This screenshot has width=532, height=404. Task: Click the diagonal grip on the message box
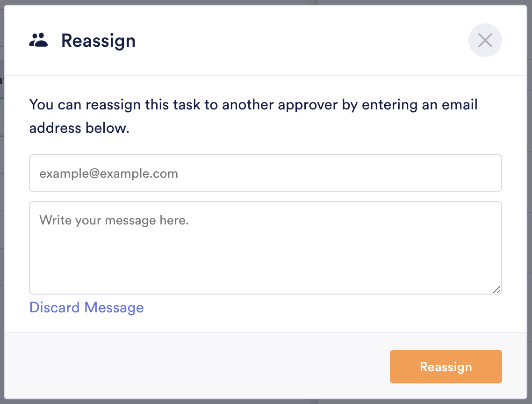point(497,289)
